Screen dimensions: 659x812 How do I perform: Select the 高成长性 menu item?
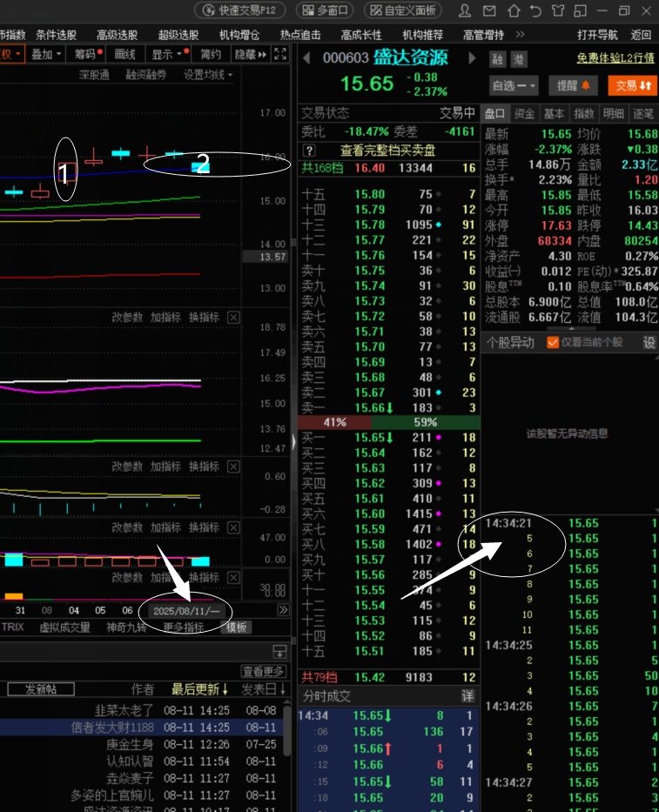(361, 35)
